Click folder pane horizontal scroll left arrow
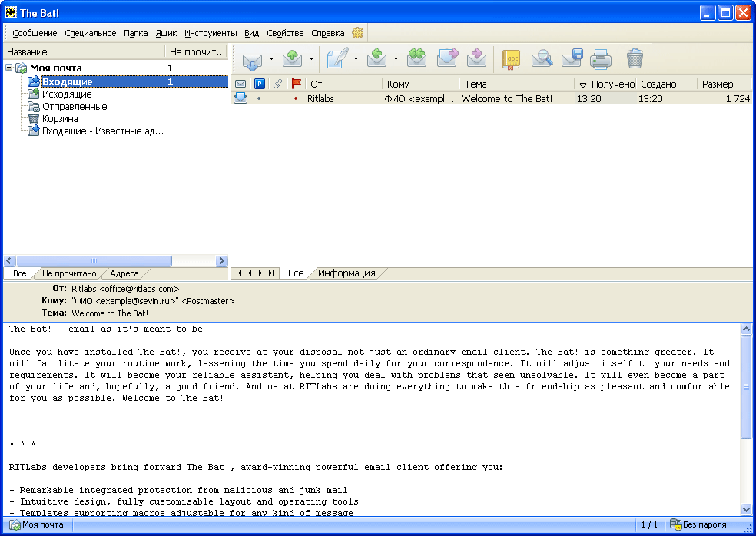The image size is (756, 536). pos(9,261)
